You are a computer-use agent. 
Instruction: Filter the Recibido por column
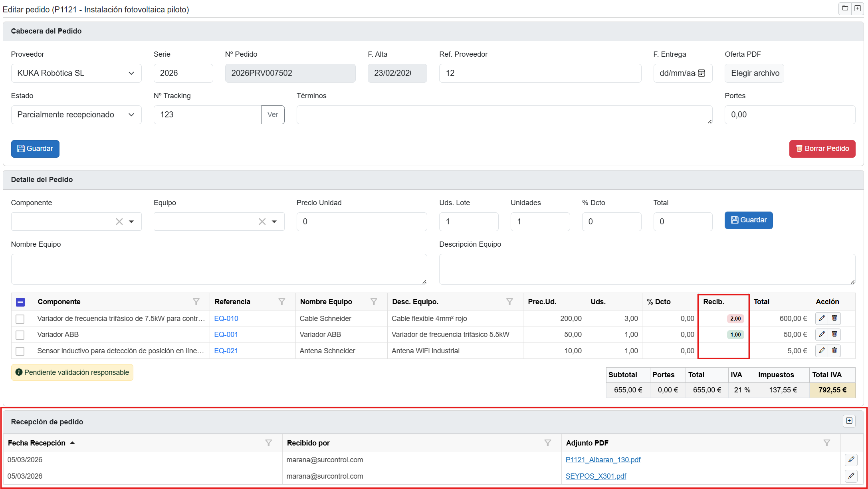(548, 443)
